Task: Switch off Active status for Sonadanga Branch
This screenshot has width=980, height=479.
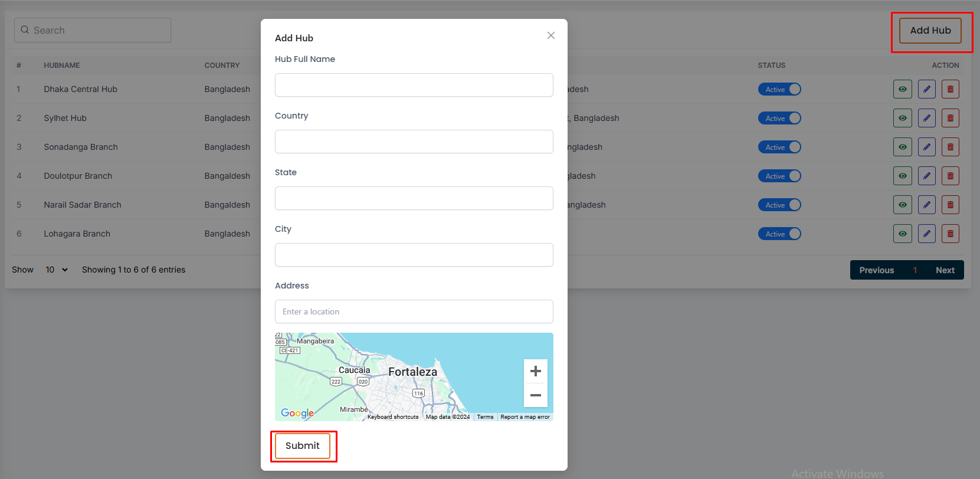Action: (x=779, y=147)
